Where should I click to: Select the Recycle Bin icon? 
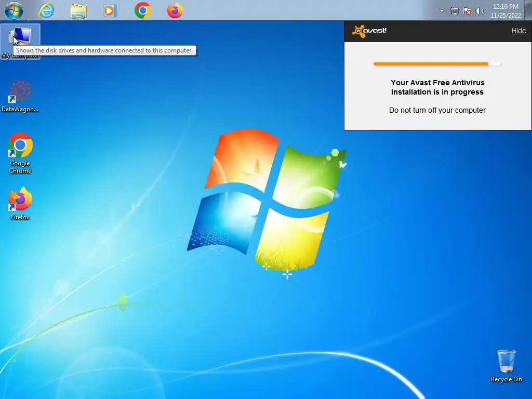pyautogui.click(x=506, y=366)
